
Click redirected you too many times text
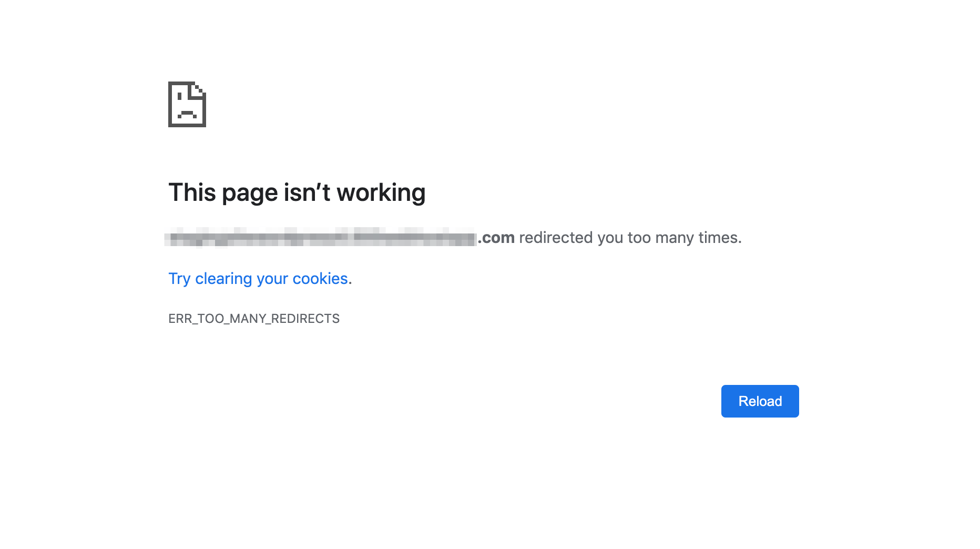[x=630, y=238]
